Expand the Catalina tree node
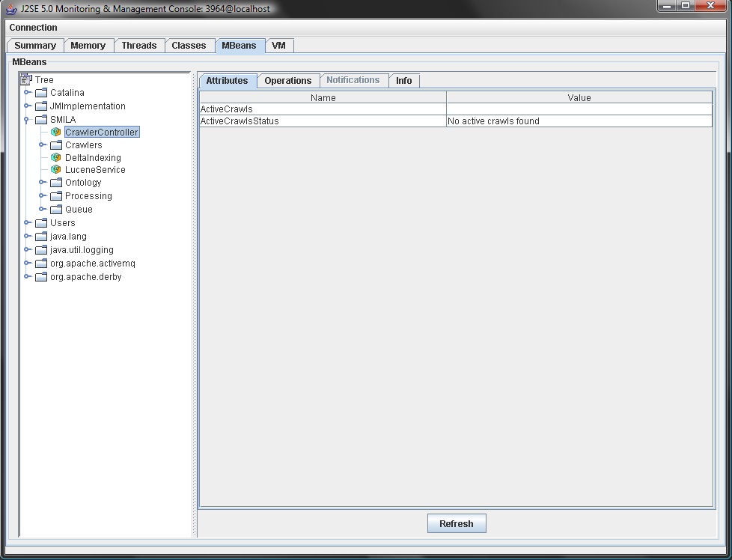732x560 pixels. tap(27, 93)
